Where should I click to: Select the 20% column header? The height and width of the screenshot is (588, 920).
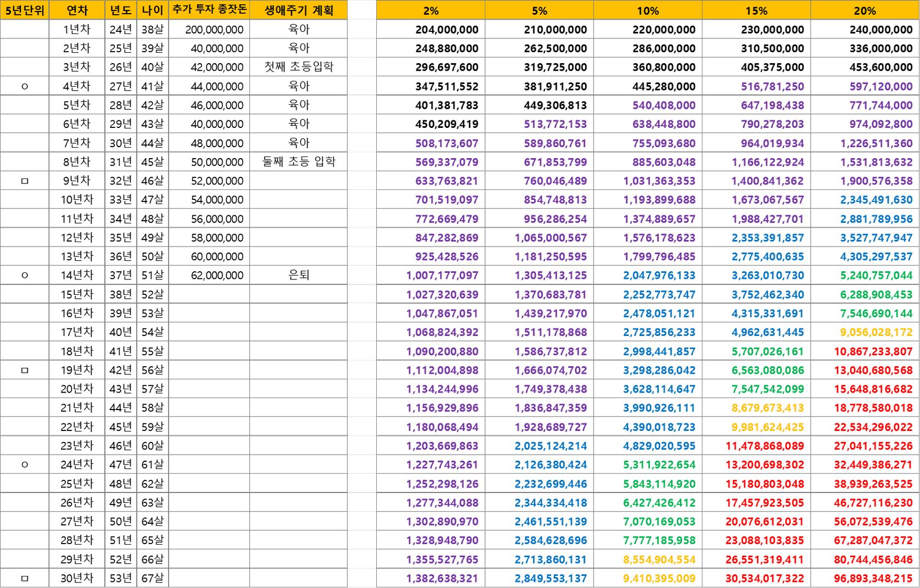pos(865,10)
